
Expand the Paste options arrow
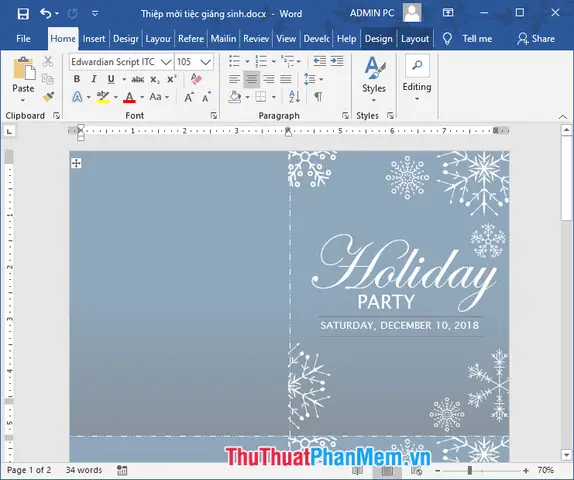click(x=23, y=100)
